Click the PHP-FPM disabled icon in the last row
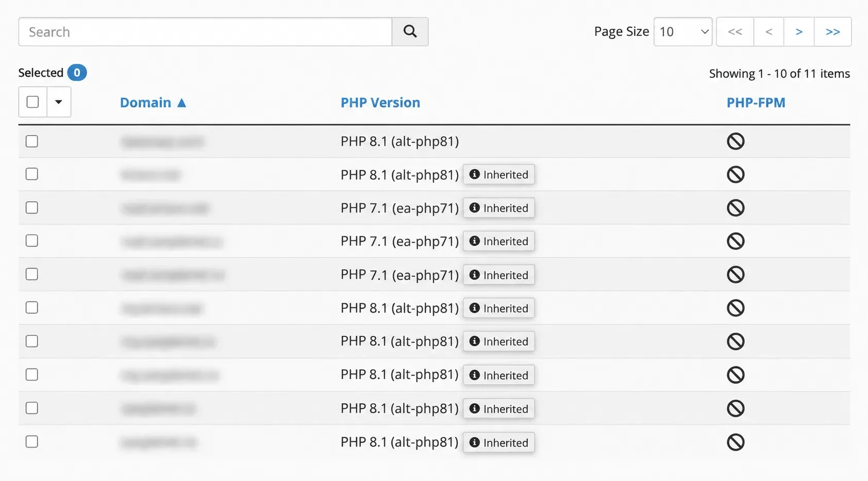Viewport: 868px width, 481px height. (736, 442)
